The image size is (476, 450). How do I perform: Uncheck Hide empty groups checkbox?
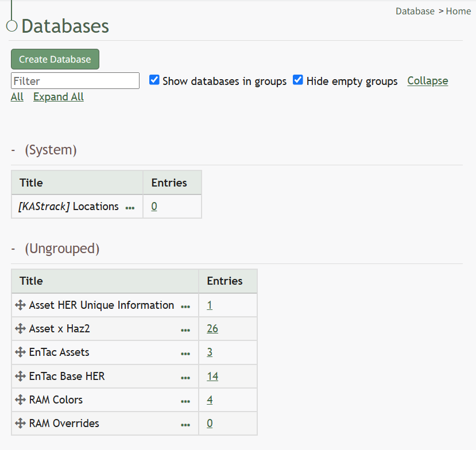[298, 80]
